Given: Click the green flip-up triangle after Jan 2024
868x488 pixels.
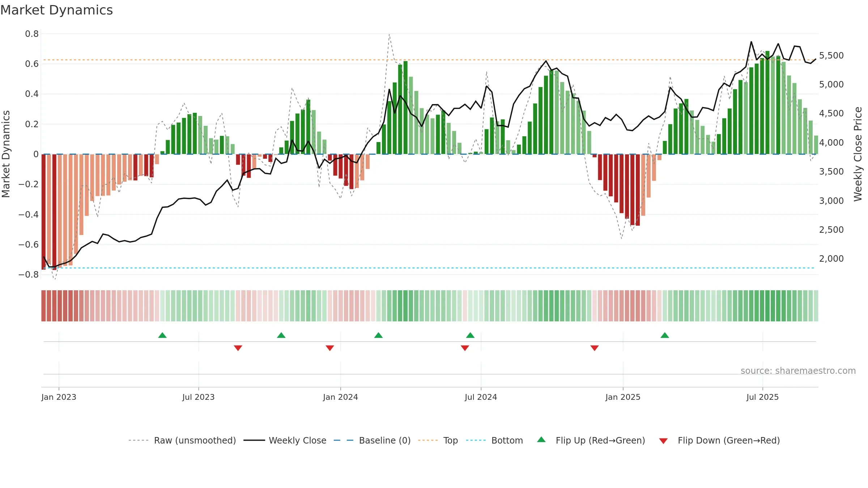Looking at the screenshot, I should 378,335.
